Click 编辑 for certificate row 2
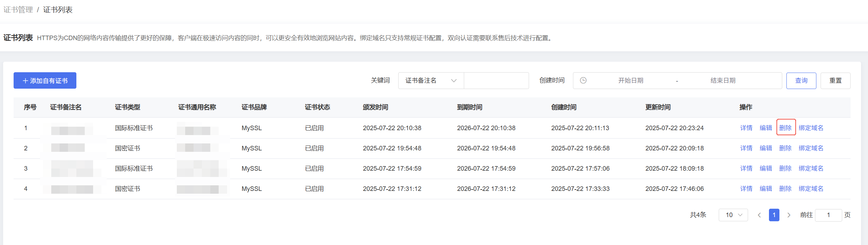 [x=766, y=148]
